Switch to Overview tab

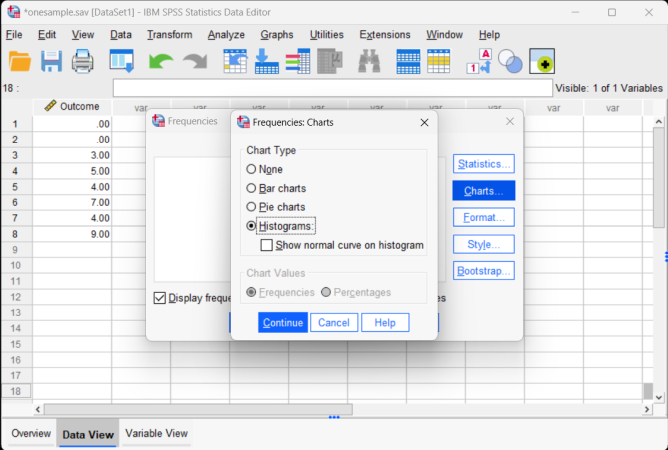point(31,433)
